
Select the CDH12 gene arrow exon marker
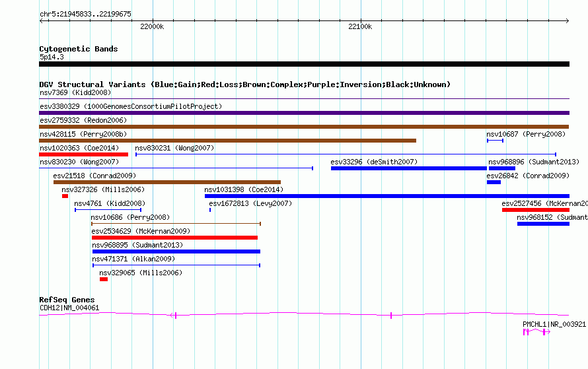173,316
